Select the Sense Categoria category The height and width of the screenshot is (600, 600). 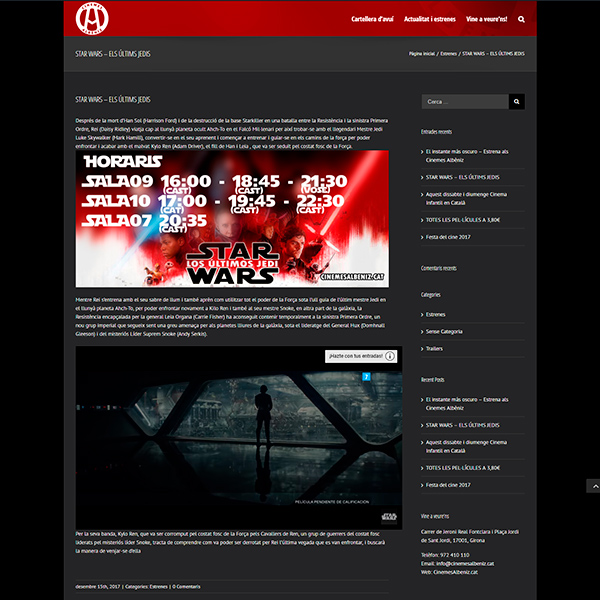tap(444, 332)
